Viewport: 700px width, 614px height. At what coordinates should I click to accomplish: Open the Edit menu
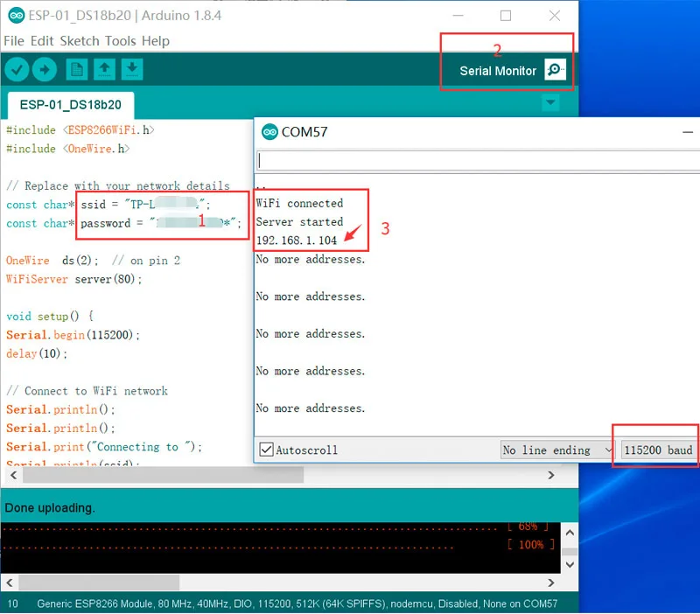[42, 41]
